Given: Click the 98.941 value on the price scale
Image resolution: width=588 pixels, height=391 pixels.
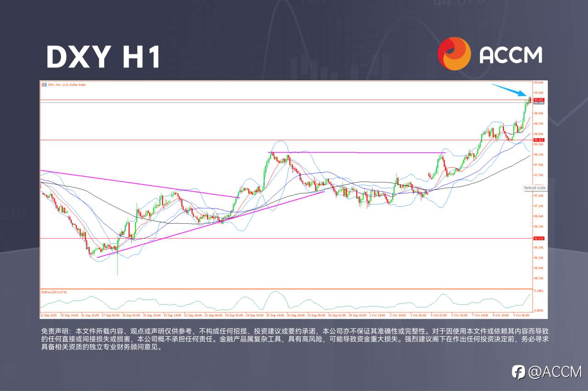Looking at the screenshot, I should 539,113.
